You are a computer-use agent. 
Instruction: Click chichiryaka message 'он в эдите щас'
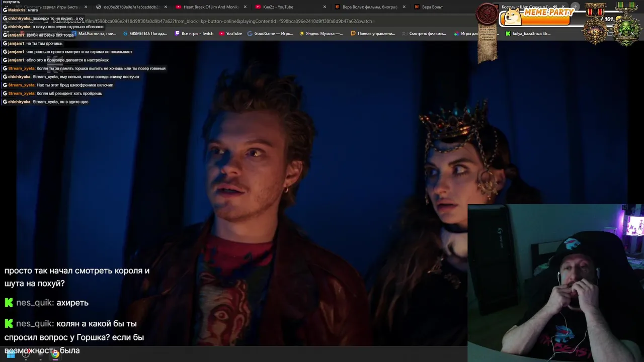coord(45,102)
